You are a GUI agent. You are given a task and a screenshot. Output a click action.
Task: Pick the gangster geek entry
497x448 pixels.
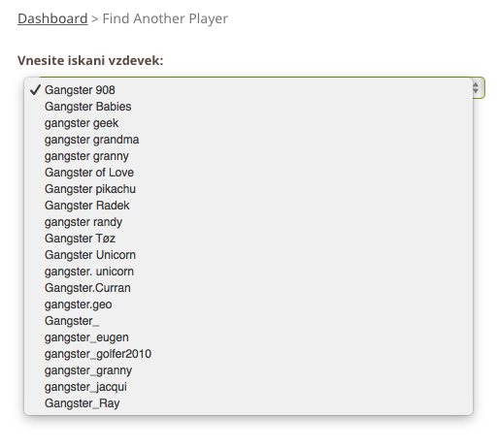pos(248,123)
